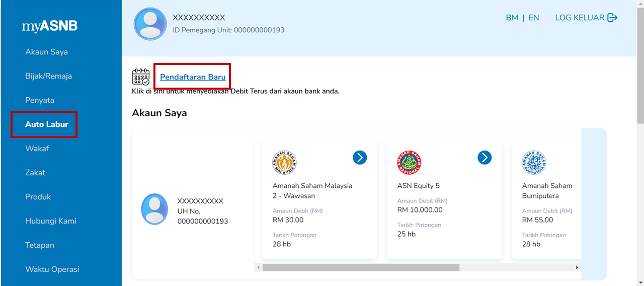Image resolution: width=644 pixels, height=286 pixels.
Task: Click Amanah Saham Bumiputera fund logo
Action: tap(534, 163)
